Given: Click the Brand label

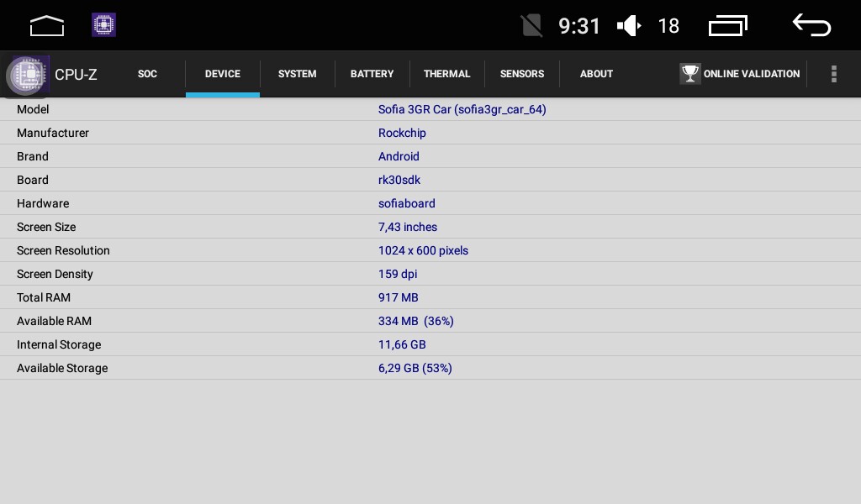Looking at the screenshot, I should point(33,156).
